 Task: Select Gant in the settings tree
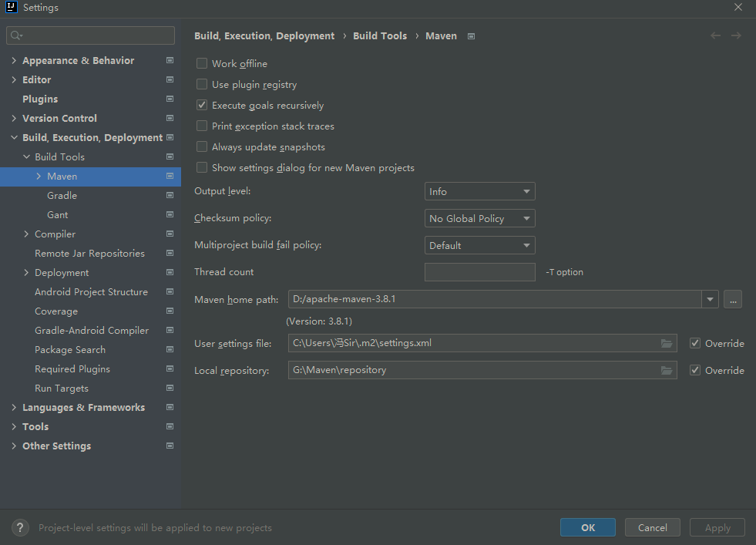pos(57,214)
